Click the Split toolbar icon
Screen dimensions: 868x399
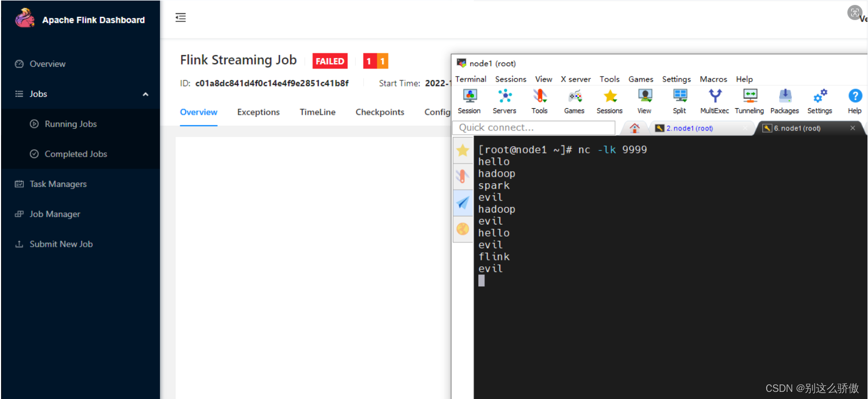680,101
